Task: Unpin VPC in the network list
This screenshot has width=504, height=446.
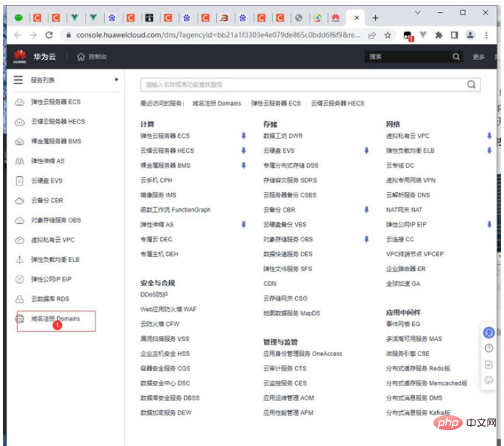Action: [489, 136]
